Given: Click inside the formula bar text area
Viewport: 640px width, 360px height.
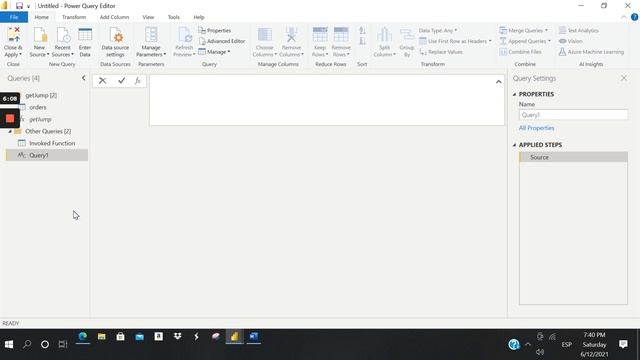Looking at the screenshot, I should tap(327, 100).
